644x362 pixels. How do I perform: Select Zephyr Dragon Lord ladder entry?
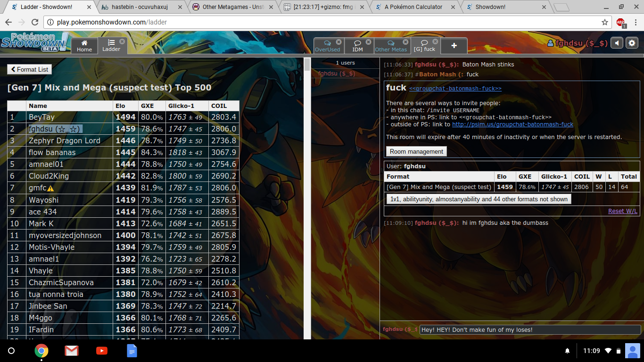point(65,140)
